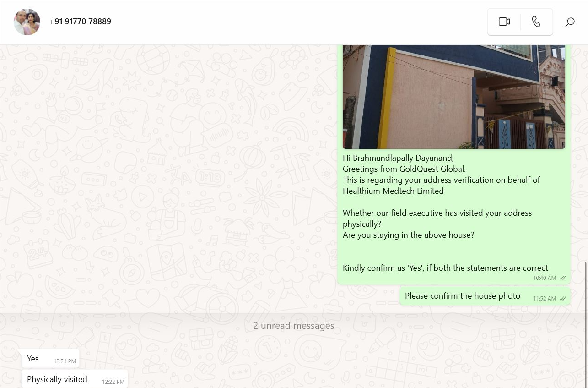Select the 'Physically visited' message bubble

[x=75, y=379]
